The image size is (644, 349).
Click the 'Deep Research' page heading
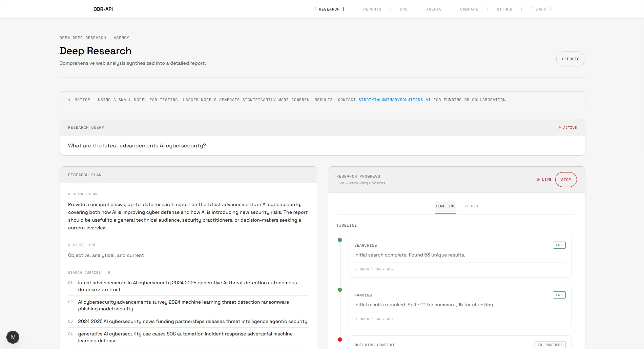click(x=96, y=51)
